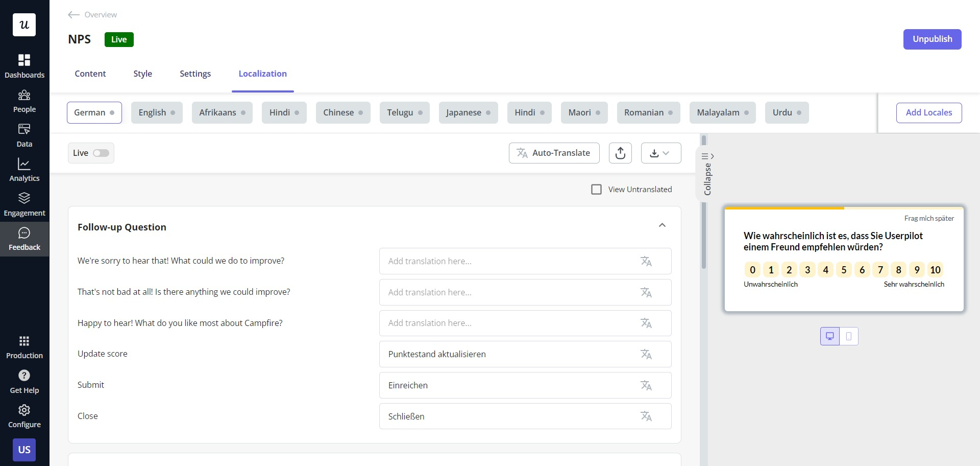Switch preview to mobile device view
The width and height of the screenshot is (980, 466).
pos(849,336)
